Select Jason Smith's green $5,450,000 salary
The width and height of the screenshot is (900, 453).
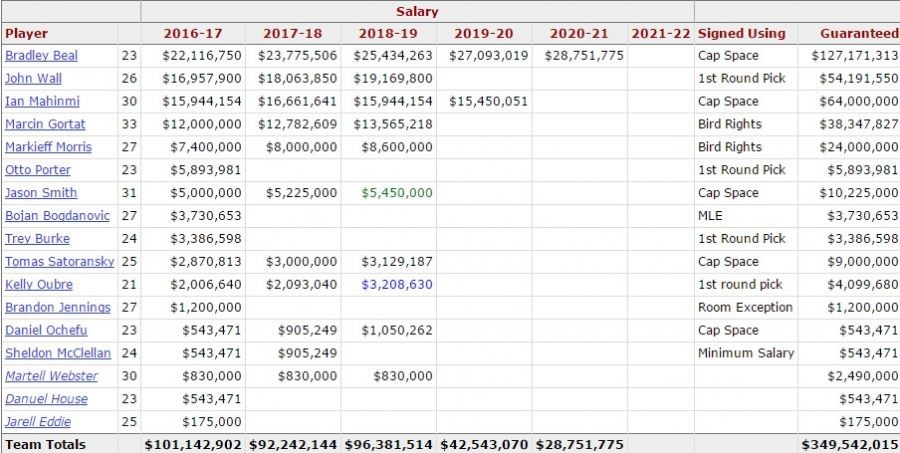coord(397,193)
